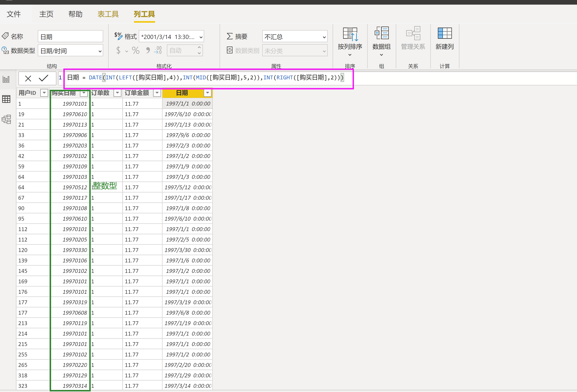Viewport: 577px width, 392px height.
Task: Expand Sort by column chevron
Action: click(350, 55)
